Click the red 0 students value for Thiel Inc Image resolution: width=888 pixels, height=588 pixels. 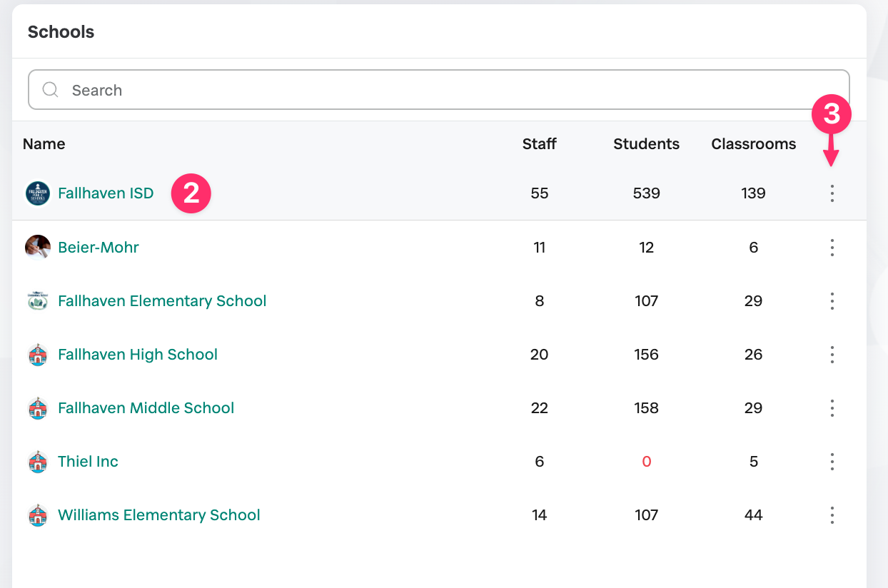[647, 462]
